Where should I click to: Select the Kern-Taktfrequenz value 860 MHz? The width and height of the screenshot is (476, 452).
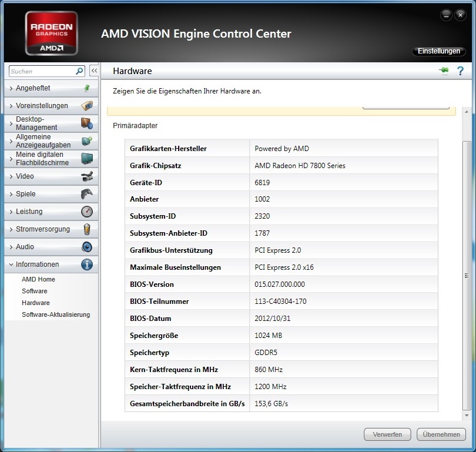269,370
